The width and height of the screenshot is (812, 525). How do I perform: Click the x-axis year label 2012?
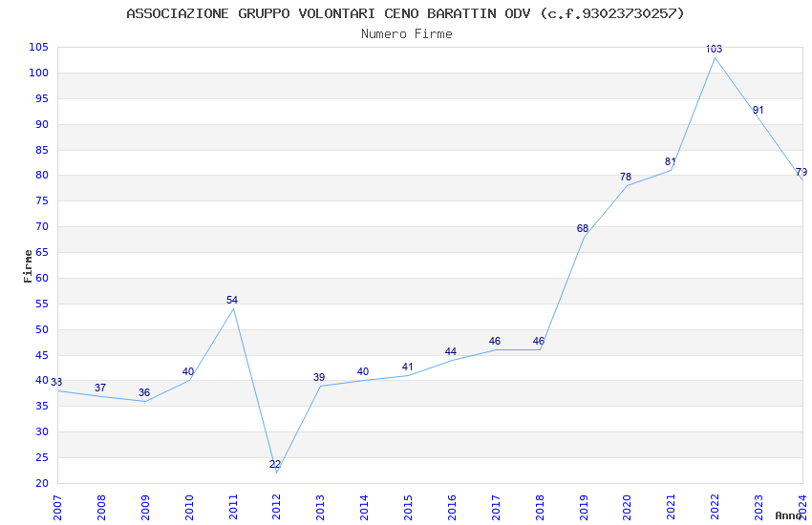276,508
